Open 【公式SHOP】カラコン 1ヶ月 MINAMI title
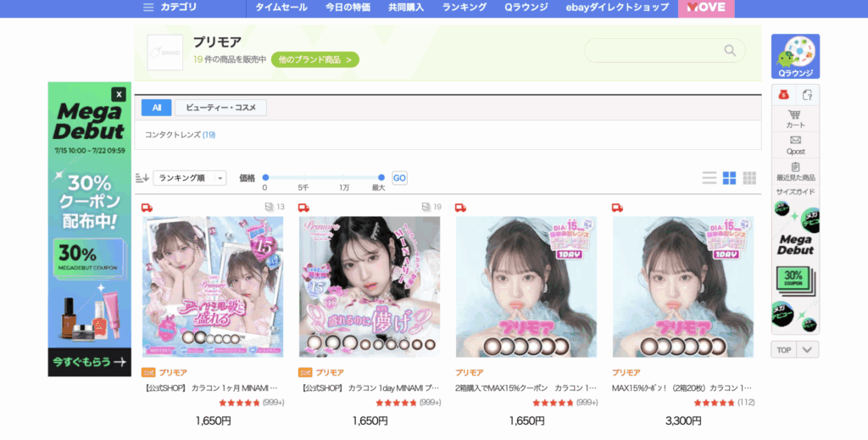Viewport: 868px width, 440px height. (211, 388)
